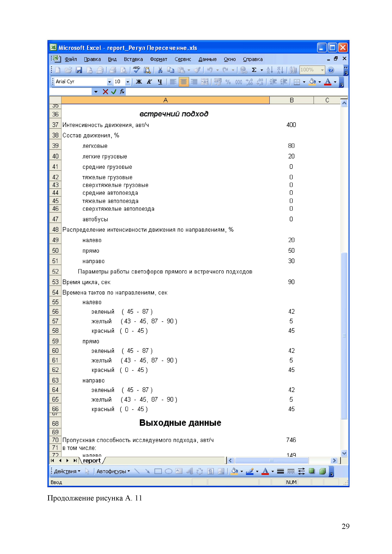This screenshot has height=554, width=392.
Task: Click the 3-D Style drawing icon
Action: (322, 471)
